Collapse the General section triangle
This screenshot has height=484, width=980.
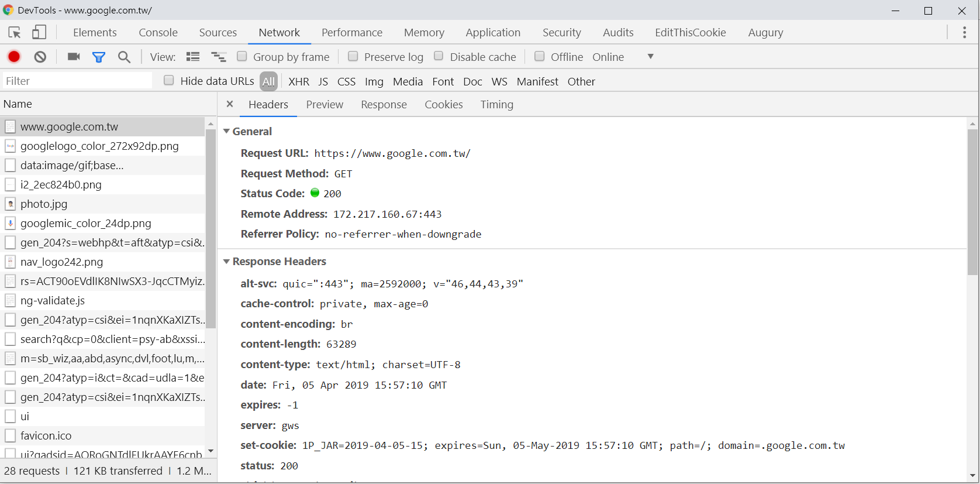tap(226, 131)
